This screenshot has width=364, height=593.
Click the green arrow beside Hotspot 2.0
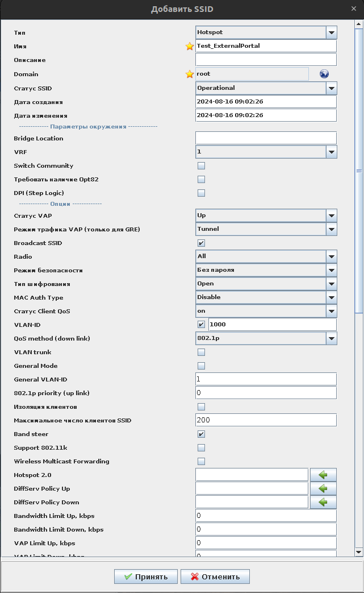(323, 475)
